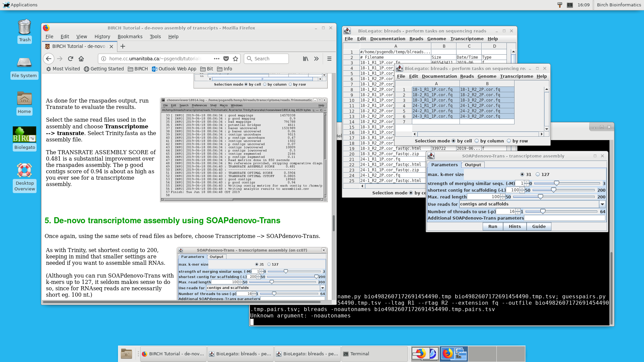Image resolution: width=644 pixels, height=362 pixels.
Task: Save page to Pocket icon
Action: [226, 59]
